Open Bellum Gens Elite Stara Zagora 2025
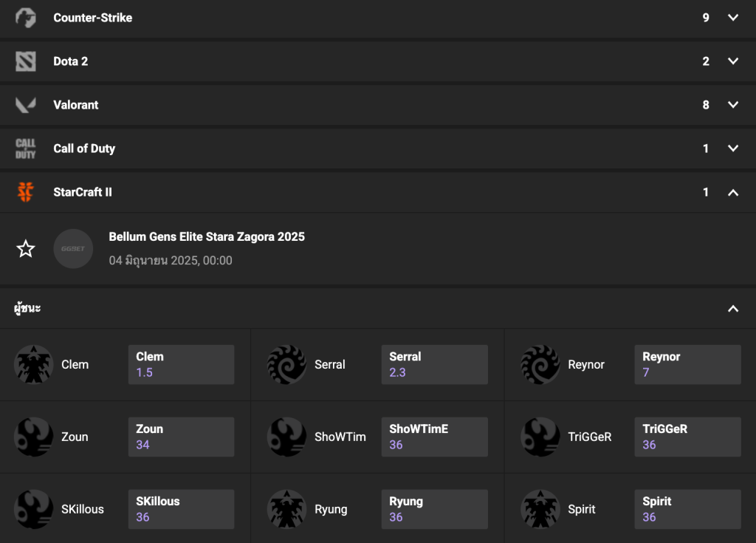The height and width of the screenshot is (543, 756). pyautogui.click(x=207, y=237)
